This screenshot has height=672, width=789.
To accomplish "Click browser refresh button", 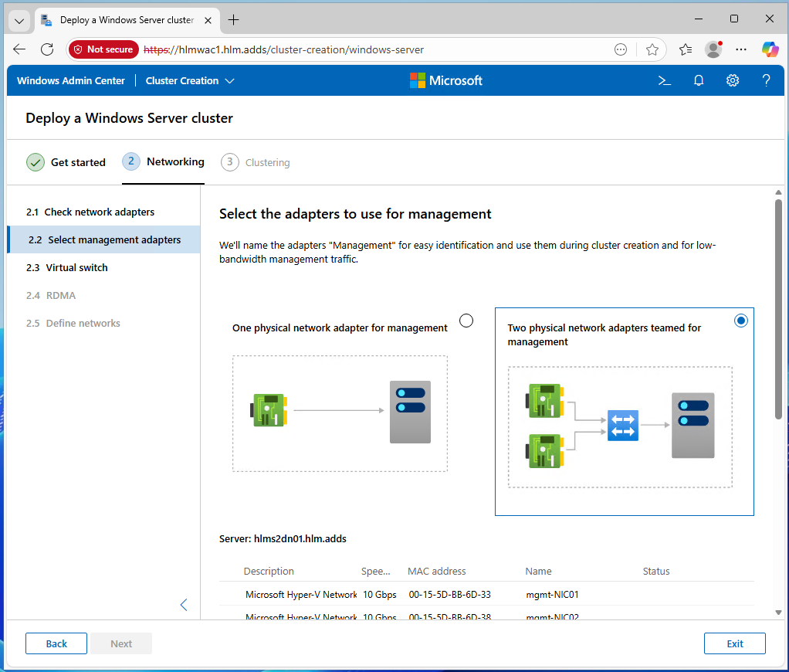I will (47, 49).
